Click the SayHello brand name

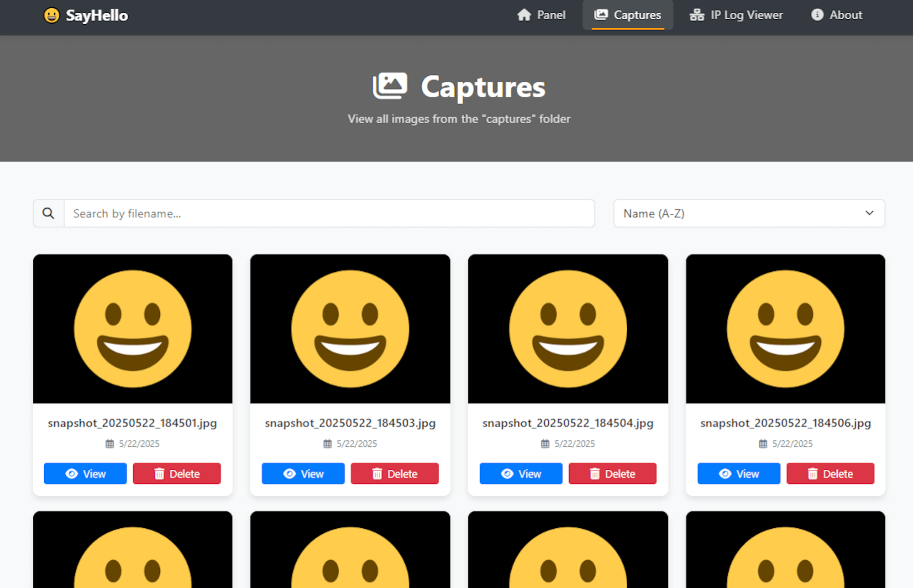tap(97, 16)
